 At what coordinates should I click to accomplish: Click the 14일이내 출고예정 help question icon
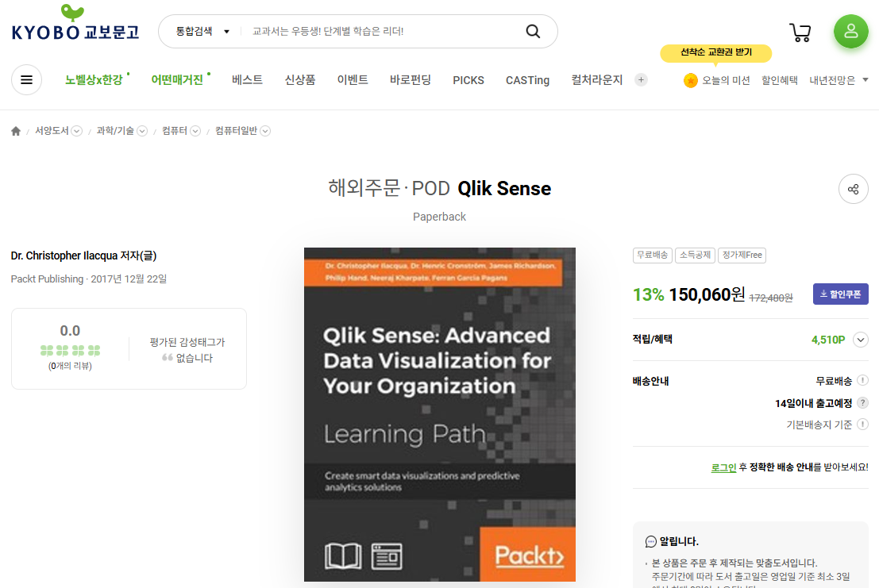tap(862, 403)
